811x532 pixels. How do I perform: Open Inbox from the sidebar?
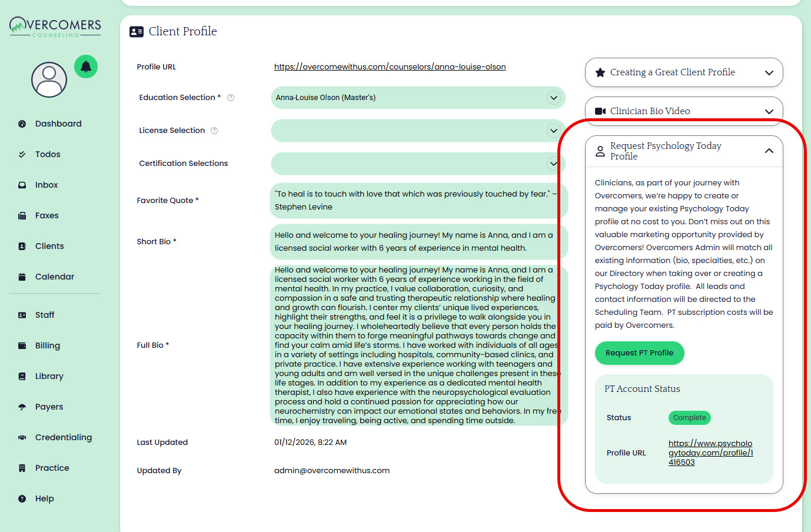46,185
